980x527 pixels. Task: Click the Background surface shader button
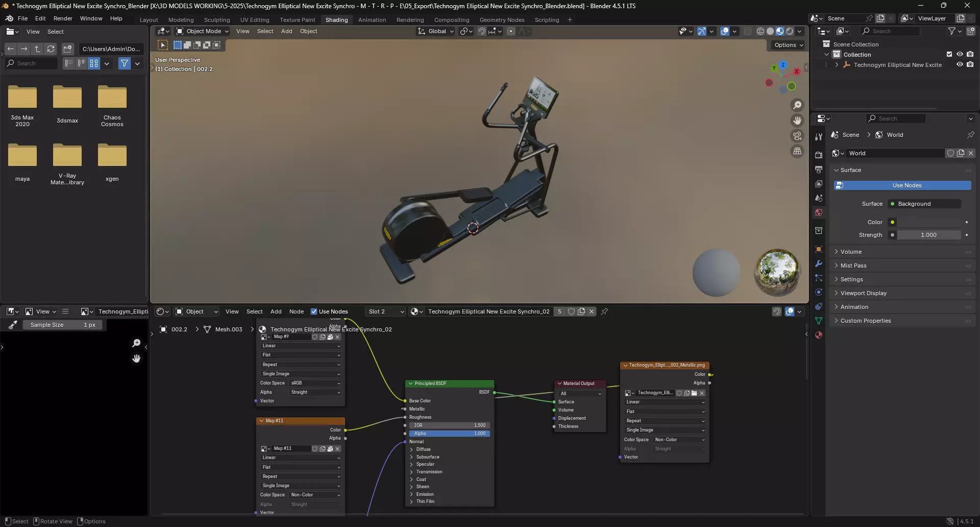point(924,204)
